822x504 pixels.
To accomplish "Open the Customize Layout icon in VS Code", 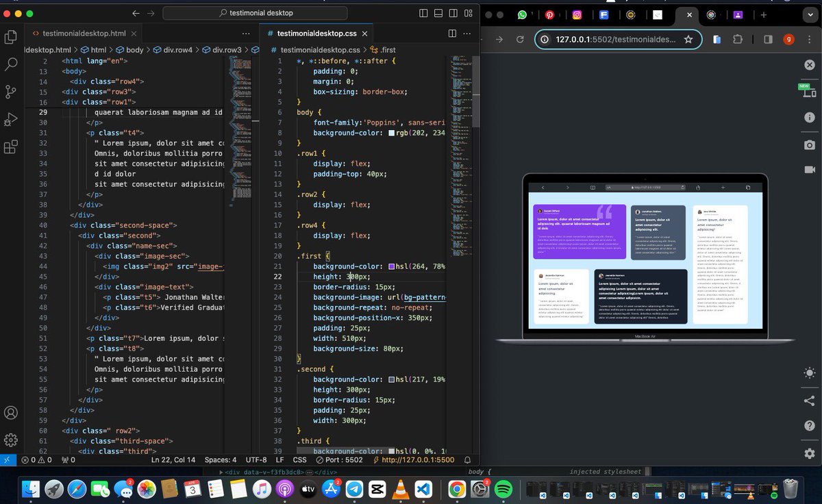I will pyautogui.click(x=469, y=13).
